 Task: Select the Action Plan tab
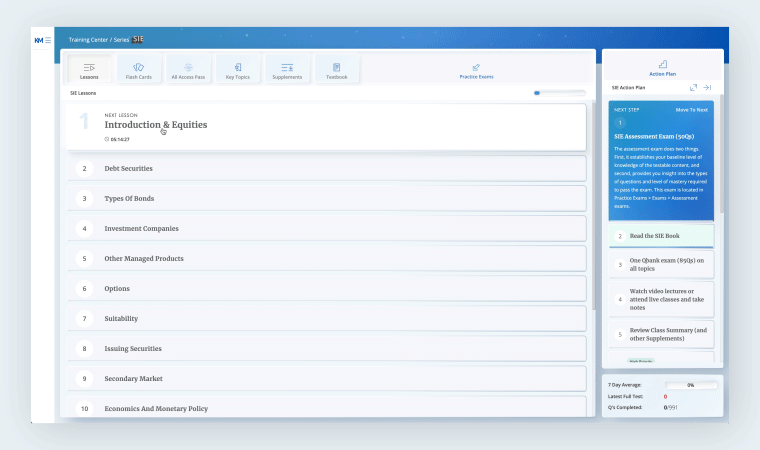tap(663, 66)
